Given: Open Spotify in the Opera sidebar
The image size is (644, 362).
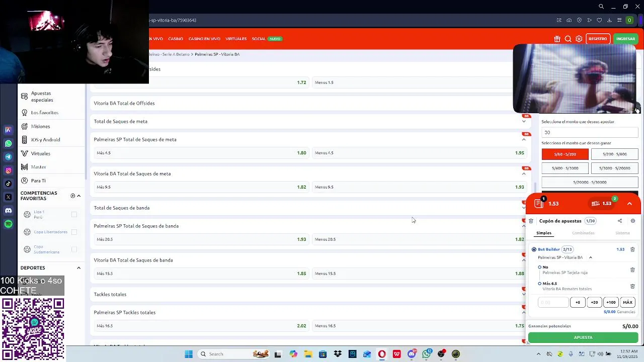Looking at the screenshot, I should pos(8,224).
